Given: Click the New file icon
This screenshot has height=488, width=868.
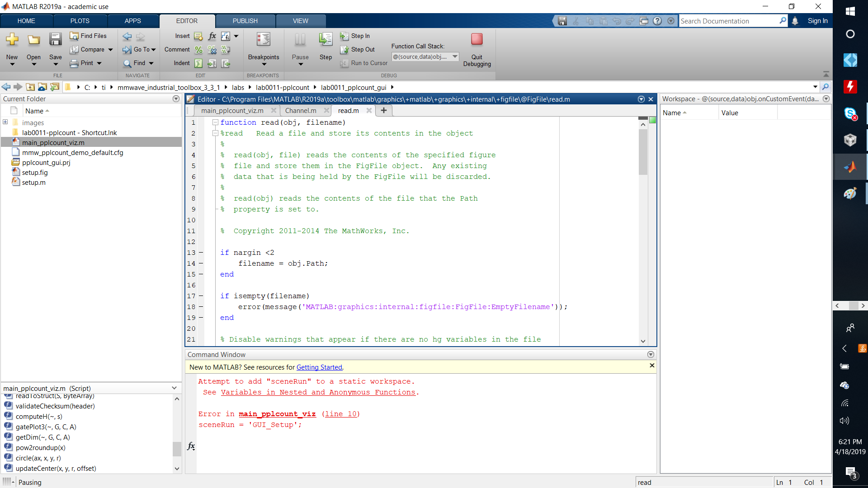Looking at the screenshot, I should (12, 40).
